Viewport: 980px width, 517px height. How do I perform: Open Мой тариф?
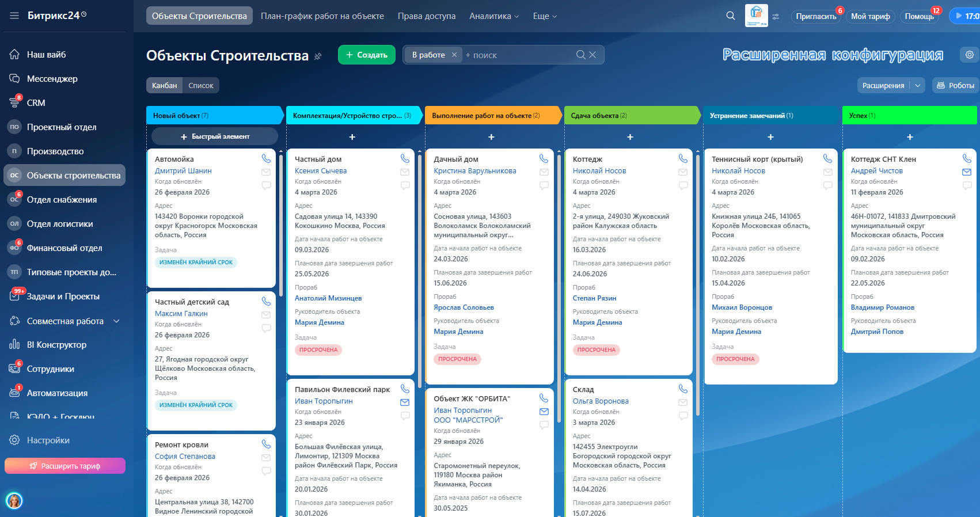click(x=871, y=16)
